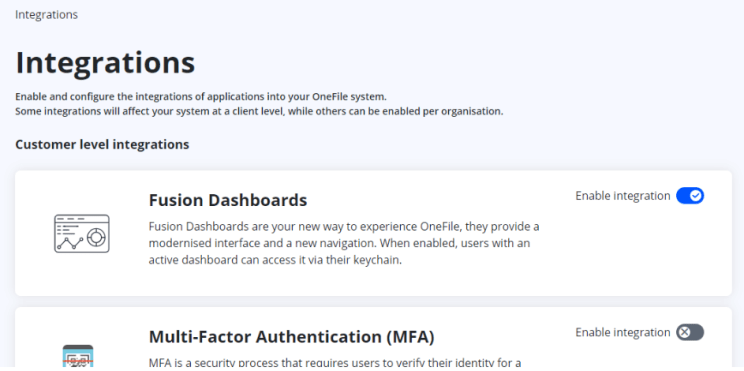Enable the Multi-Factor Authentication integration toggle
Viewport: 744px width, 371px height.
[690, 333]
